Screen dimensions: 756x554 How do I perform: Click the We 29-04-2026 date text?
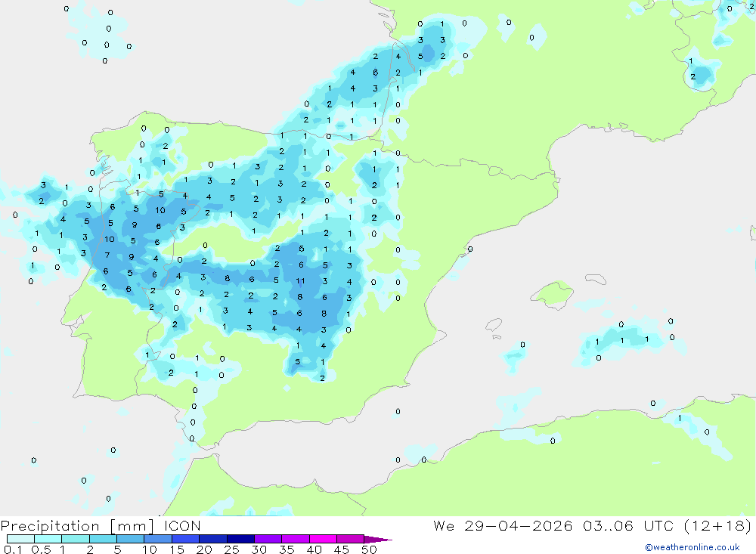coord(503,525)
